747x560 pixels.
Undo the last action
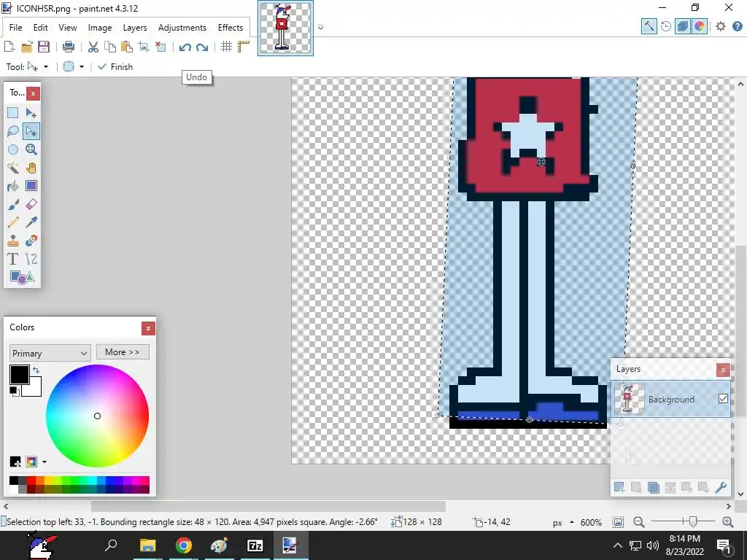[x=185, y=47]
